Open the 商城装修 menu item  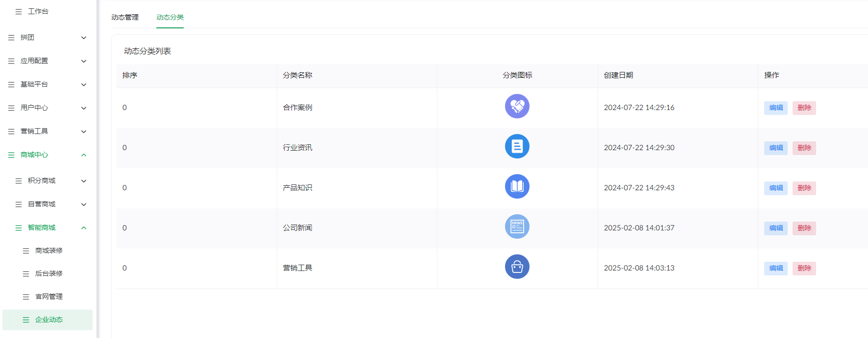pyautogui.click(x=49, y=250)
